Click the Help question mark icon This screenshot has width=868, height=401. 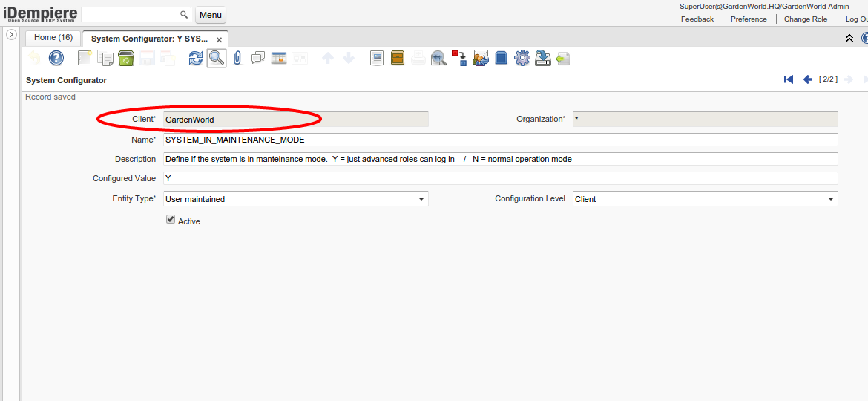[x=56, y=58]
